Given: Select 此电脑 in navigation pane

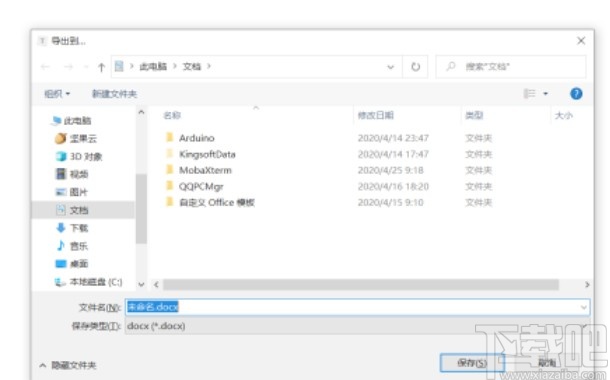Looking at the screenshot, I should pyautogui.click(x=77, y=121).
